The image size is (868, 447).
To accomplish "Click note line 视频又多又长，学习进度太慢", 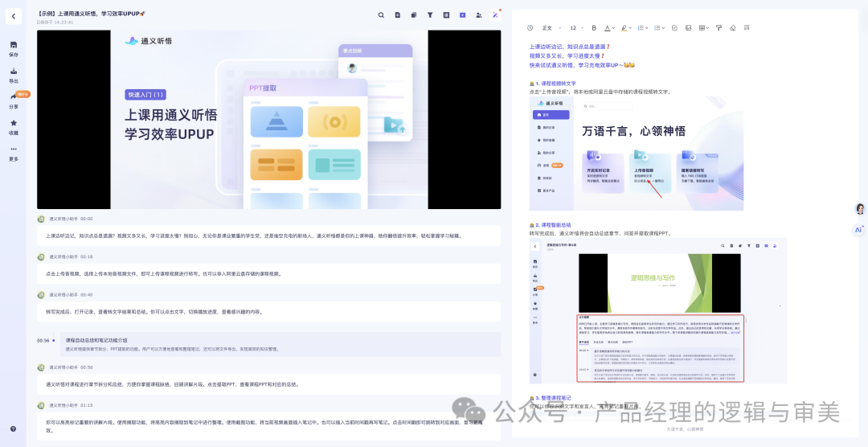I will 567,56.
